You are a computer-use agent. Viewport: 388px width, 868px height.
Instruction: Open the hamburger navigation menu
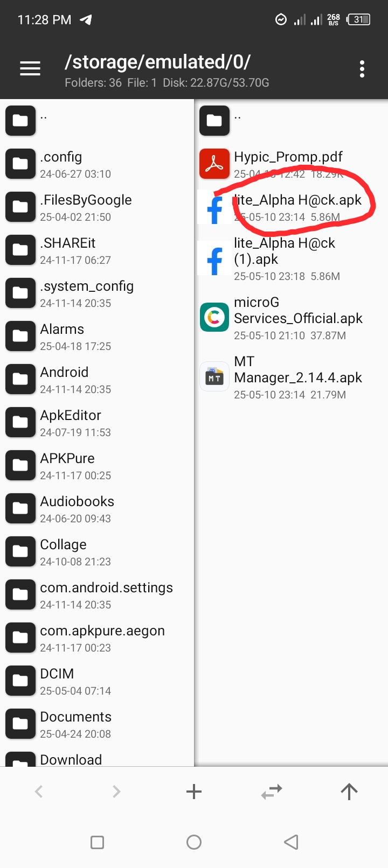tap(30, 68)
